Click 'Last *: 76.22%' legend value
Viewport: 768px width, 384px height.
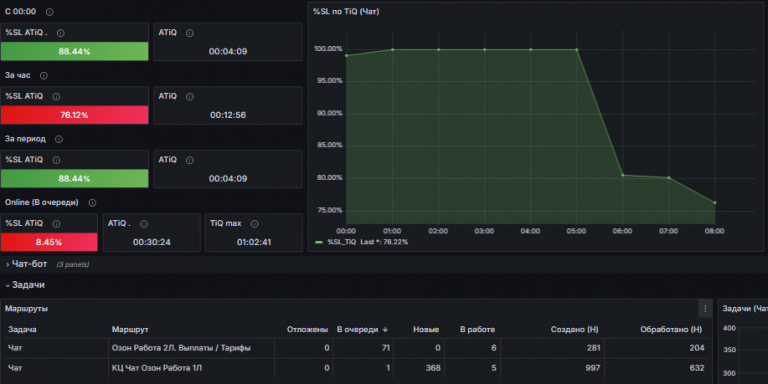pos(384,242)
